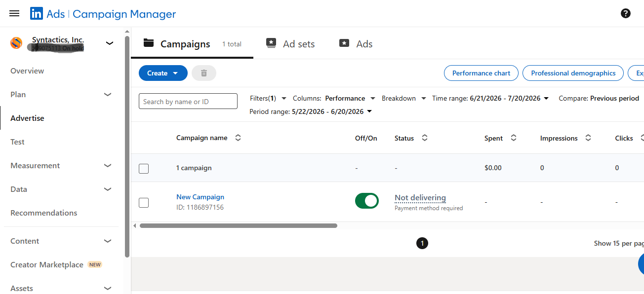Expand the Syntactics, Inc. account switcher
The image size is (644, 294).
pos(110,43)
